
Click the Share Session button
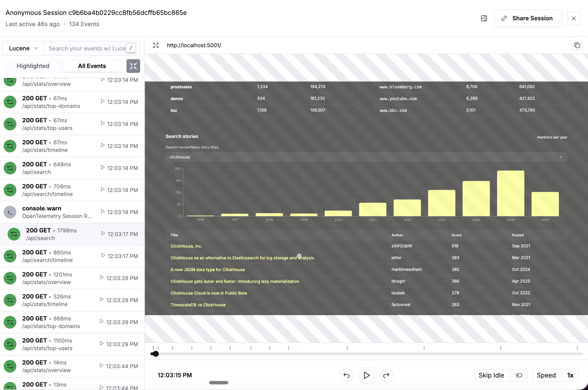[528, 18]
